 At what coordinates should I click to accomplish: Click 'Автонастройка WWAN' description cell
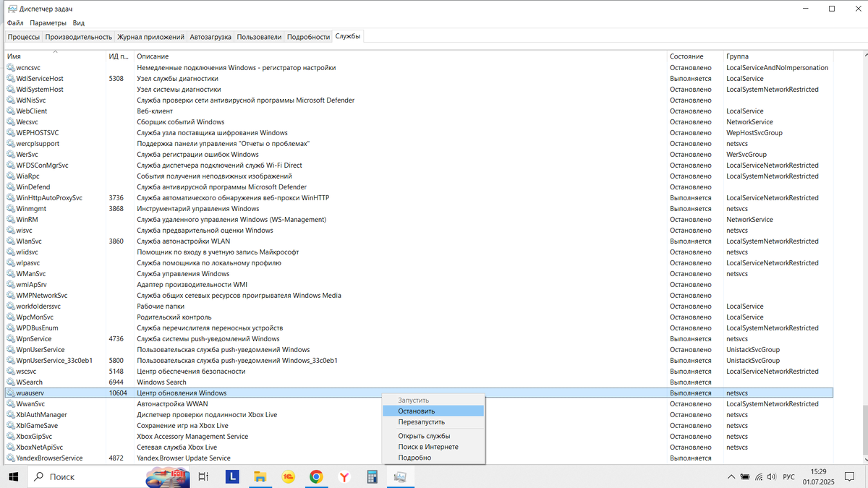tap(172, 404)
